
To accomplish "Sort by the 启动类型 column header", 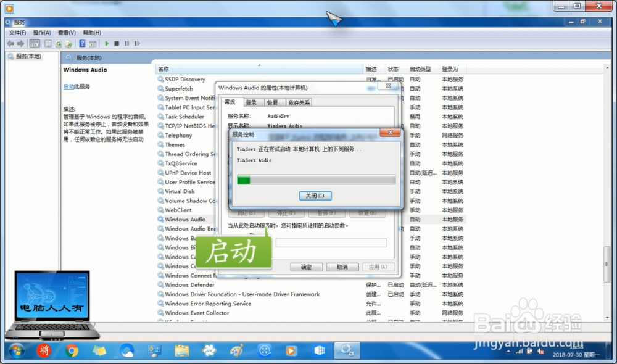I will [x=423, y=69].
